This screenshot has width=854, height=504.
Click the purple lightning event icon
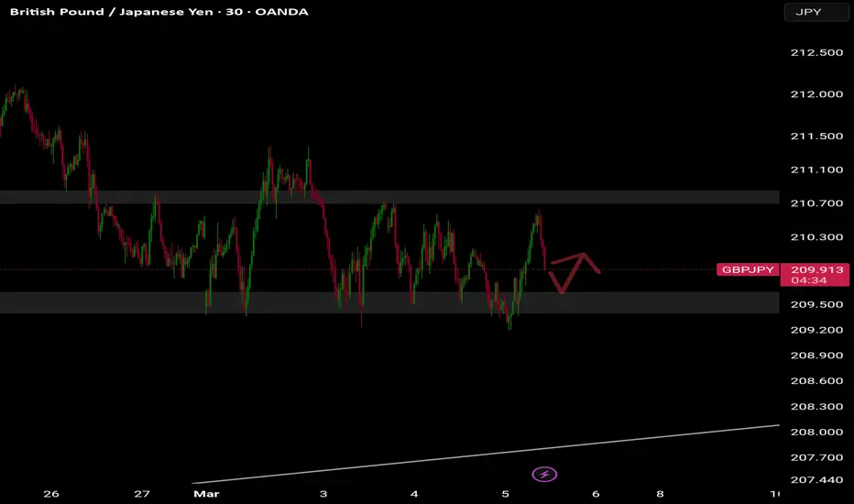pos(544,474)
